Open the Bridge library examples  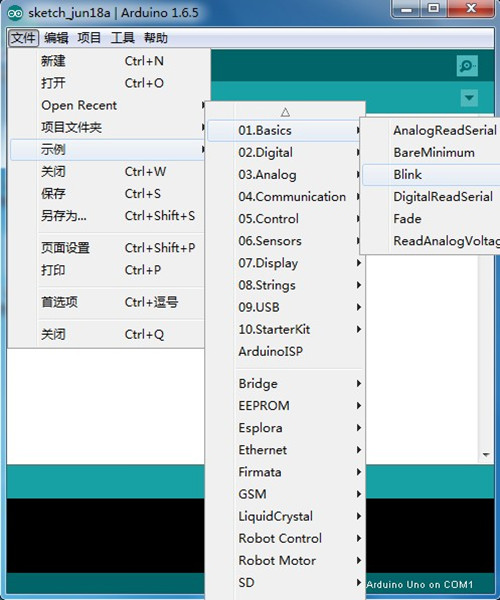285,383
